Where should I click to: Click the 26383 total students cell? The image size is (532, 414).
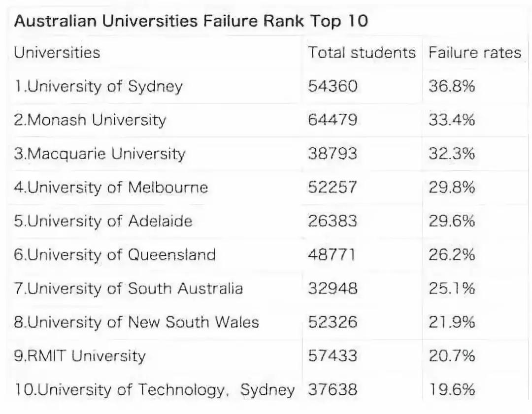[x=332, y=221]
